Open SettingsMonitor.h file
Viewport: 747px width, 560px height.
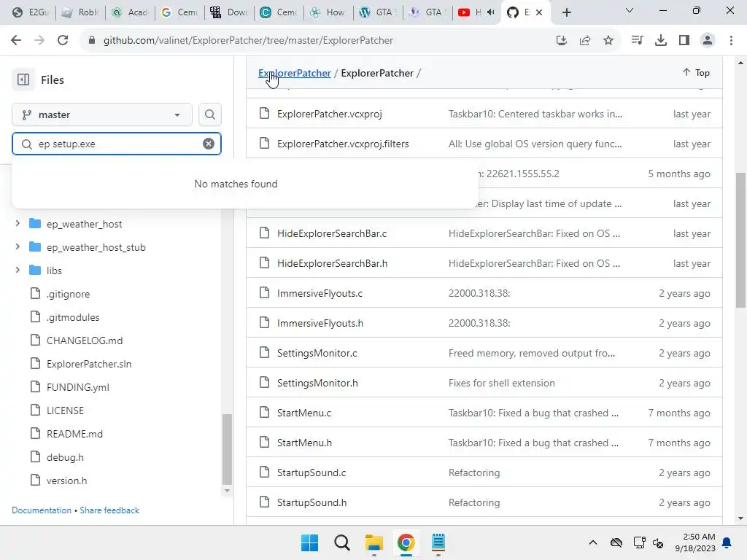click(318, 383)
